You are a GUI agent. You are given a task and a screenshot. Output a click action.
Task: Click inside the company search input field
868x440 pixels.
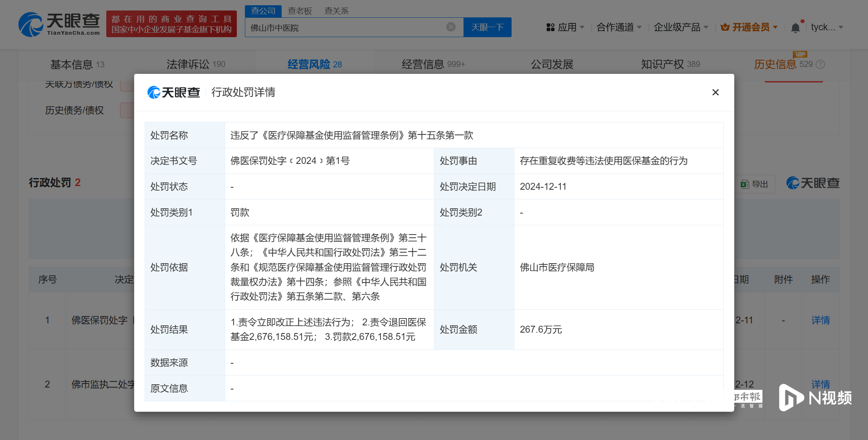[x=352, y=27]
